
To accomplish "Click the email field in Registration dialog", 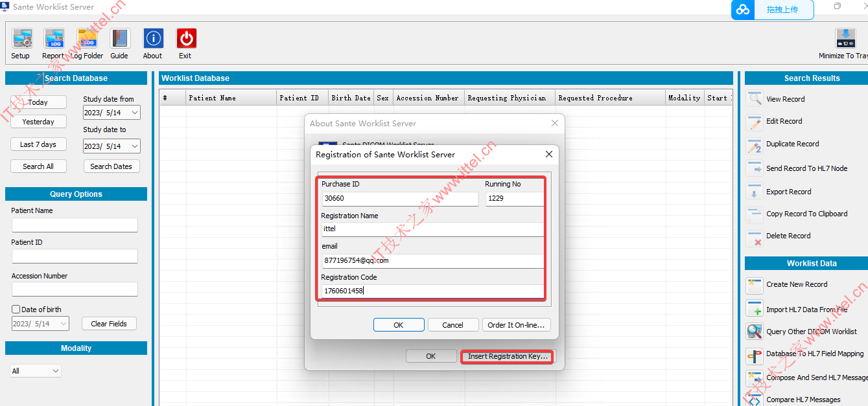I will (432, 260).
